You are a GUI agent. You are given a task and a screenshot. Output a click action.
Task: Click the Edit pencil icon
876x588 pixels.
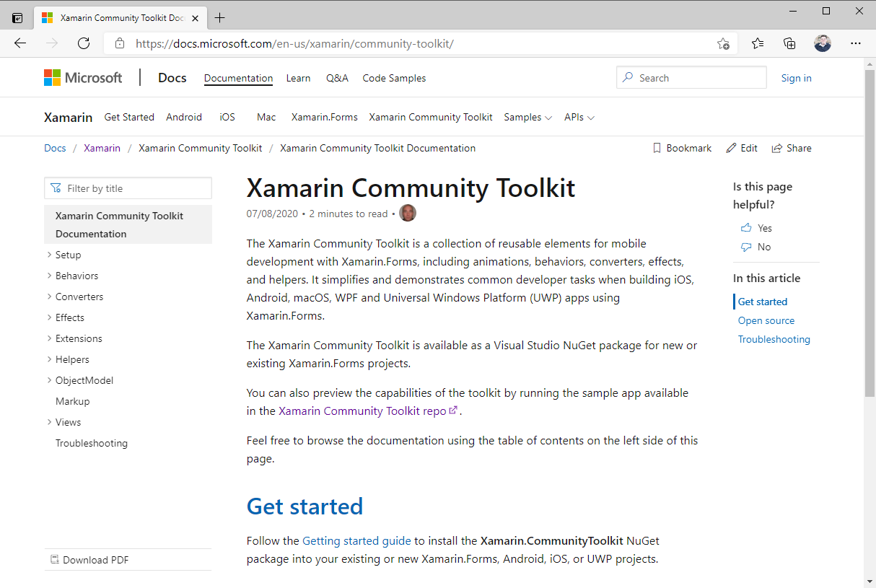point(731,148)
